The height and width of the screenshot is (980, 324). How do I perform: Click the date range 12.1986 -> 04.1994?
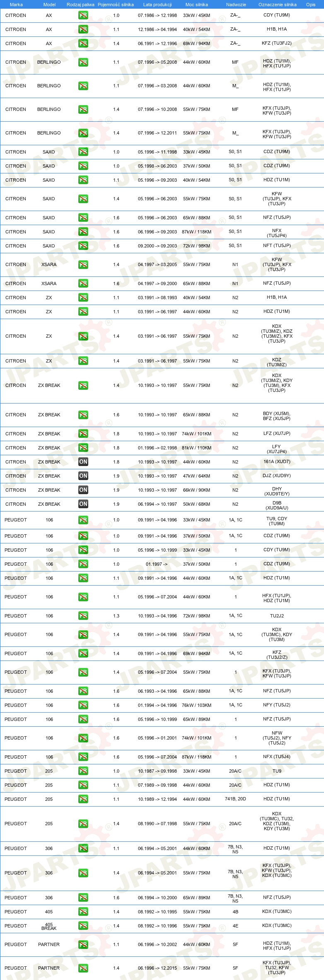[x=157, y=29]
